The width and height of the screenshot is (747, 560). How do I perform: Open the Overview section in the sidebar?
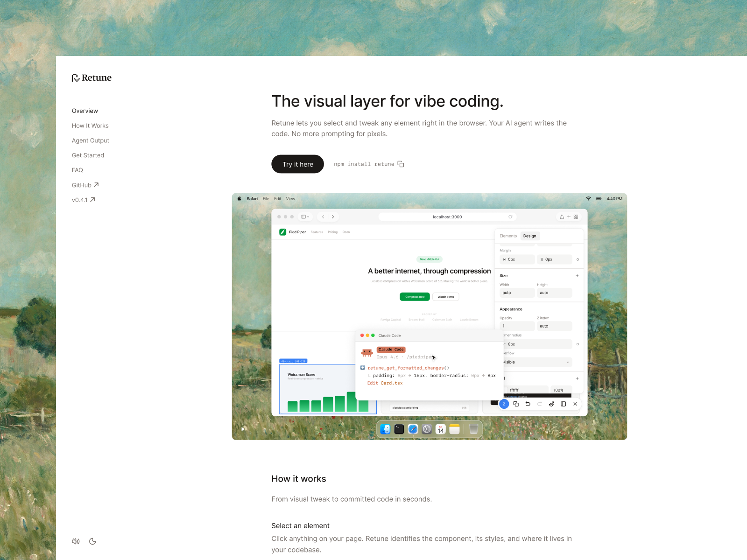pyautogui.click(x=85, y=111)
